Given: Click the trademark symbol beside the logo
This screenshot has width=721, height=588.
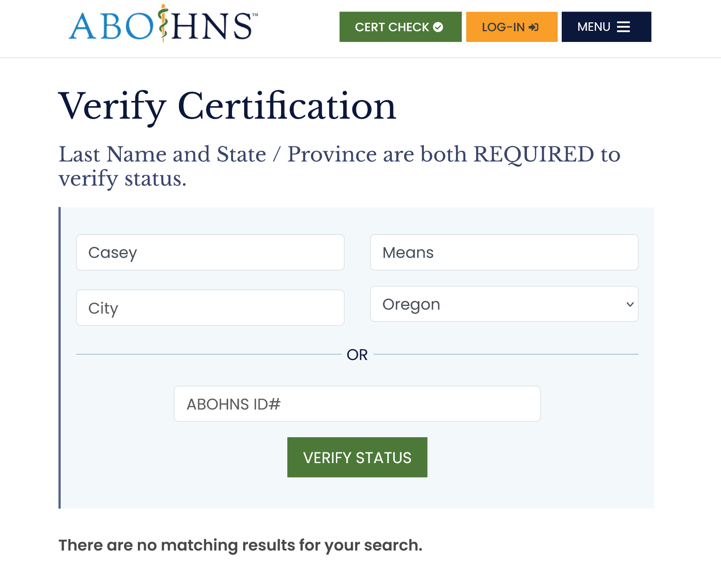Looking at the screenshot, I should [255, 15].
